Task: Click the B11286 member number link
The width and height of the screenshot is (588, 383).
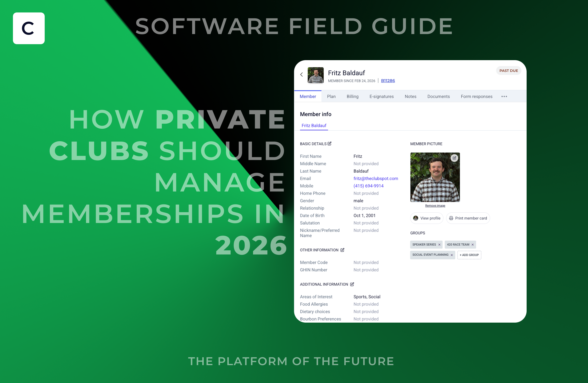Action: coord(388,81)
